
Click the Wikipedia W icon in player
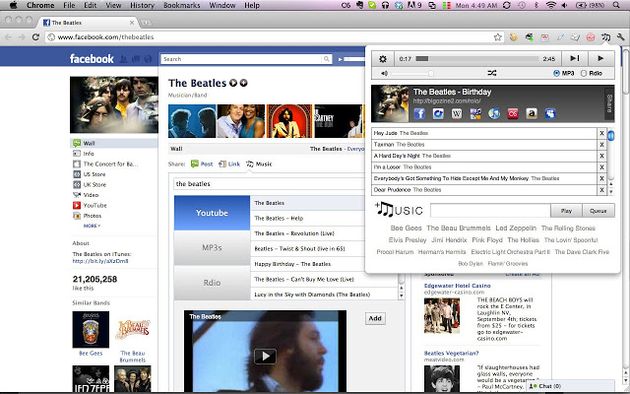click(456, 114)
